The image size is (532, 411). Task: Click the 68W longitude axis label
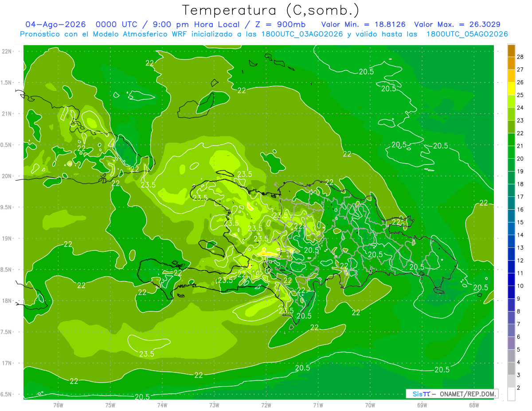pos(473,405)
